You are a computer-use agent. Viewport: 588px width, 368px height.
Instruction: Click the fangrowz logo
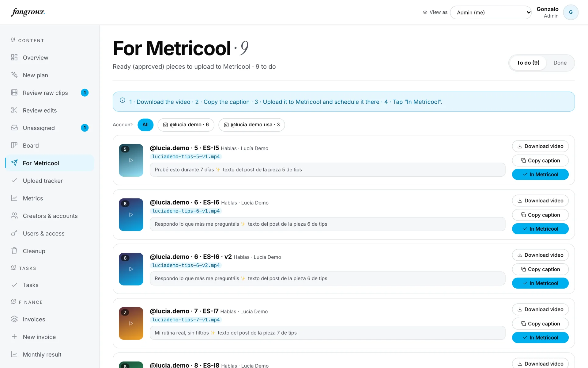[x=28, y=12]
